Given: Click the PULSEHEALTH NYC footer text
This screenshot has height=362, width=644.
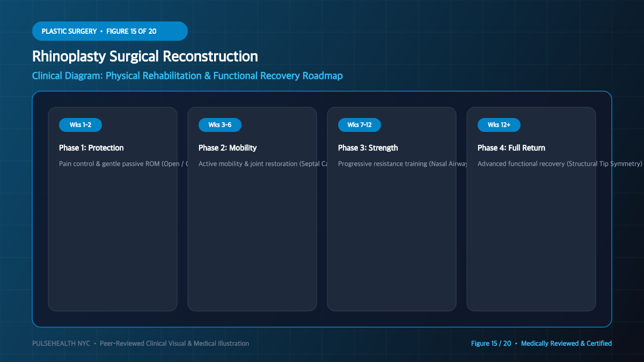Looking at the screenshot, I should click(141, 343).
